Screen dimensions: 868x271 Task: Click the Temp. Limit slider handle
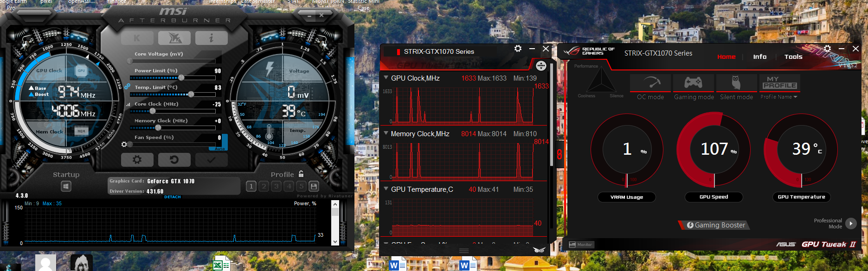click(191, 95)
